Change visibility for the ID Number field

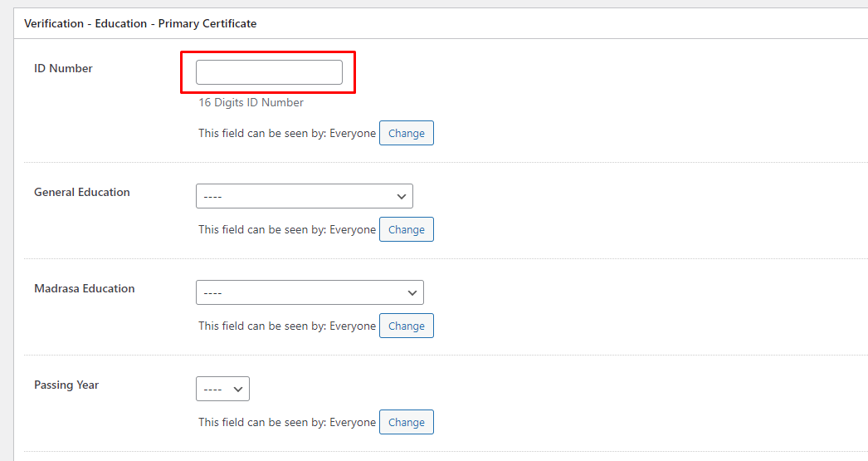(406, 134)
